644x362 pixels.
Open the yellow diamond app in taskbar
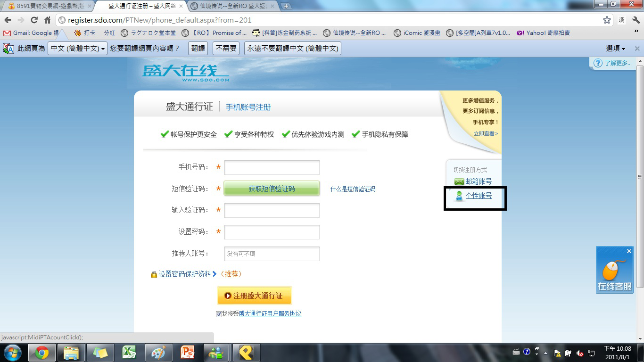[x=246, y=353]
